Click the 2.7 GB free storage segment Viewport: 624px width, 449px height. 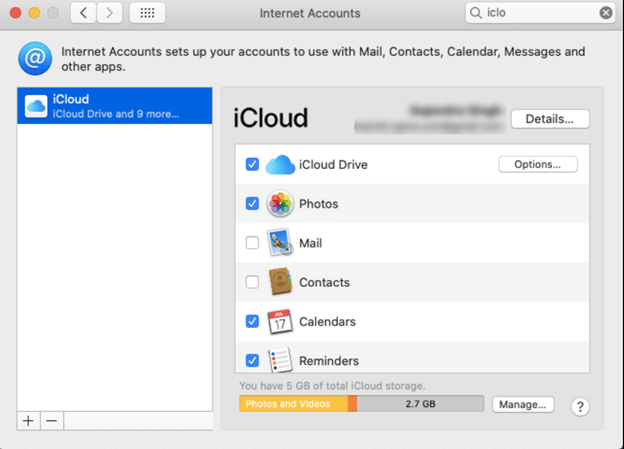point(420,404)
